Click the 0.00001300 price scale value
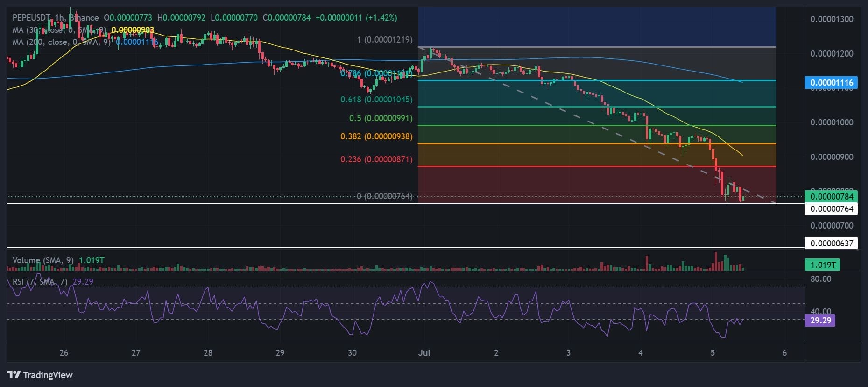Screen dimensions: 868x387 832,19
